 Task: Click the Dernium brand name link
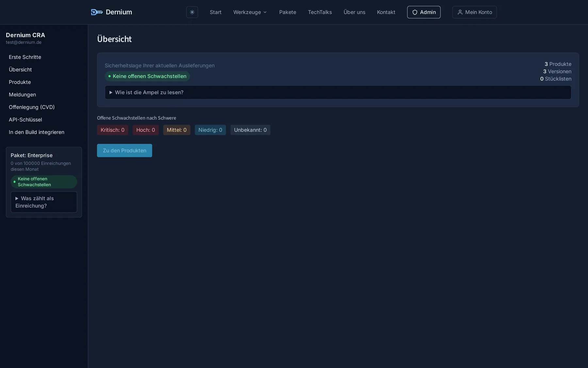[x=119, y=12]
